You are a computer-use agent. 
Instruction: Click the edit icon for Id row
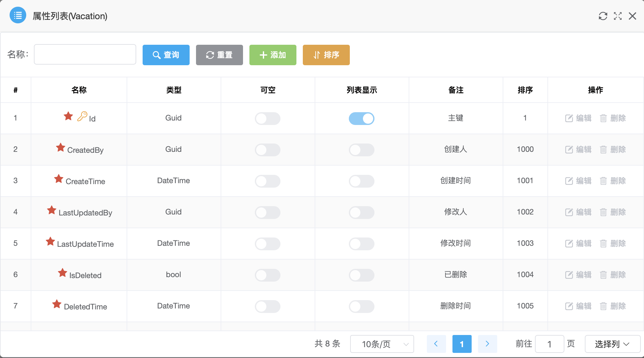[x=569, y=118]
